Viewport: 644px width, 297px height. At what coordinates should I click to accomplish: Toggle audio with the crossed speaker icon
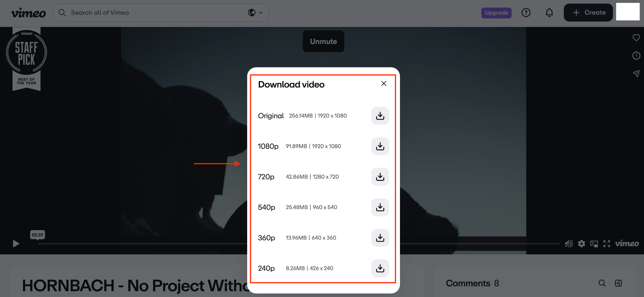pyautogui.click(x=569, y=244)
